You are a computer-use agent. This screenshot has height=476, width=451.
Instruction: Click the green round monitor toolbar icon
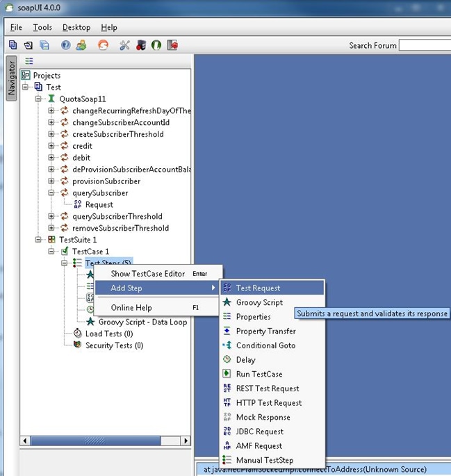pos(156,45)
